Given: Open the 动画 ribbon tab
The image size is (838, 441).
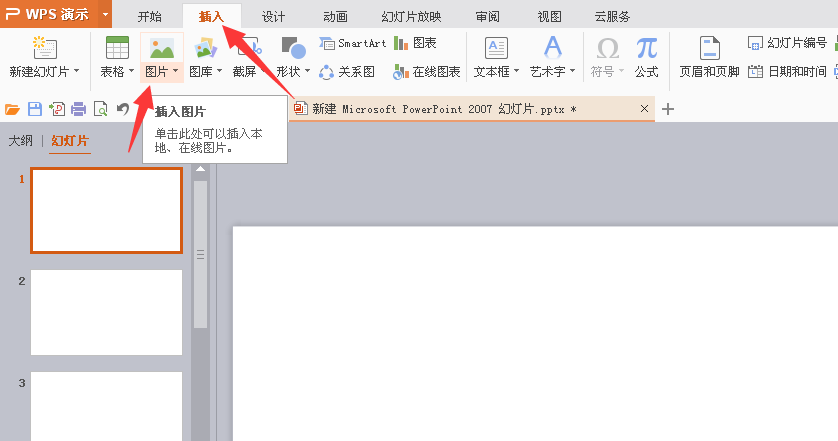Looking at the screenshot, I should (336, 17).
